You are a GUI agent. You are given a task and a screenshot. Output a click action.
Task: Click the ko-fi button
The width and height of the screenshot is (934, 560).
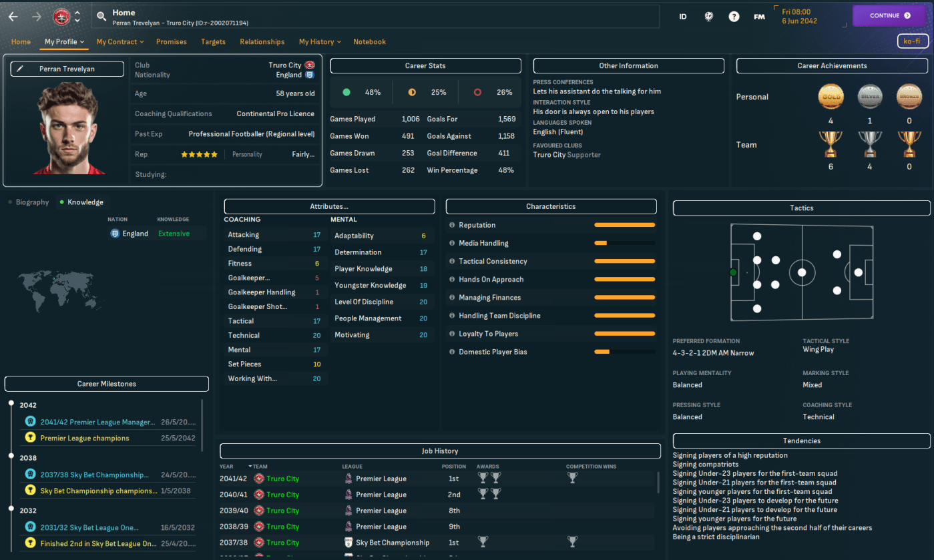click(911, 41)
